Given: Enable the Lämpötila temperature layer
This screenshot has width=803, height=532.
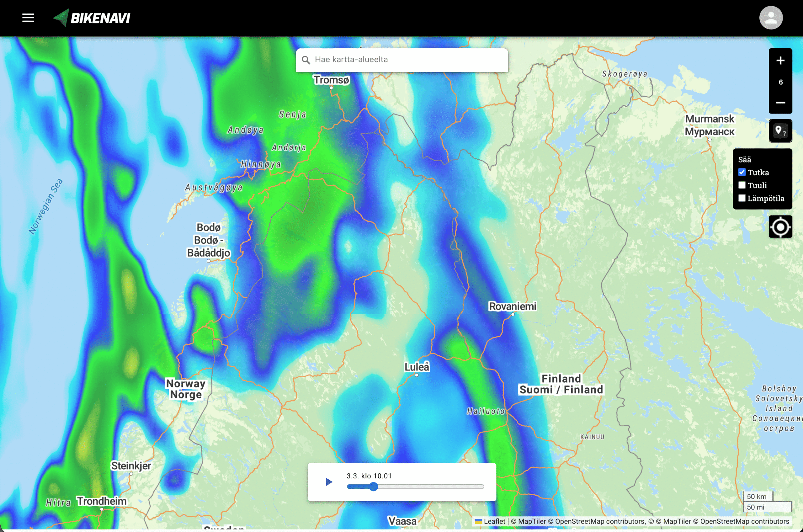Looking at the screenshot, I should point(742,198).
